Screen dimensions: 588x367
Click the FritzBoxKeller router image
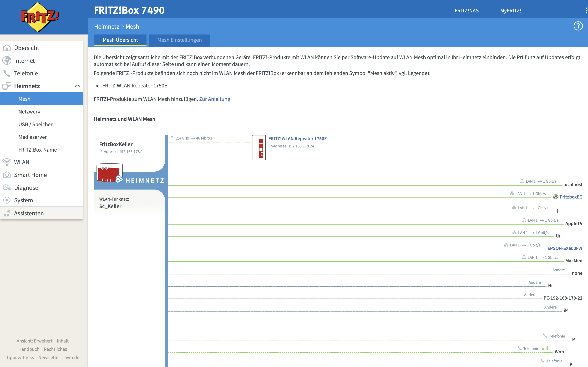[109, 173]
